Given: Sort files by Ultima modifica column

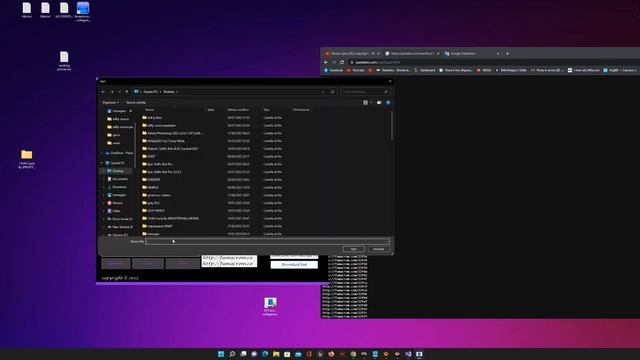Looking at the screenshot, I should [238, 110].
